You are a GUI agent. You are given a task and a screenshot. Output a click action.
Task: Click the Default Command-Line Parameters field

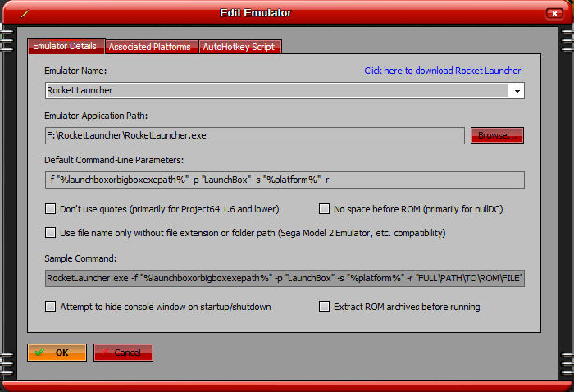[x=285, y=180]
